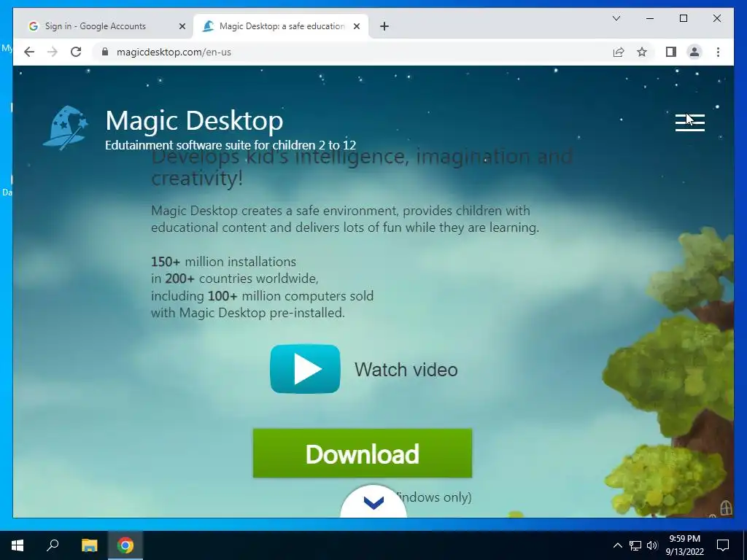Open the Chrome profile avatar menu

[694, 52]
